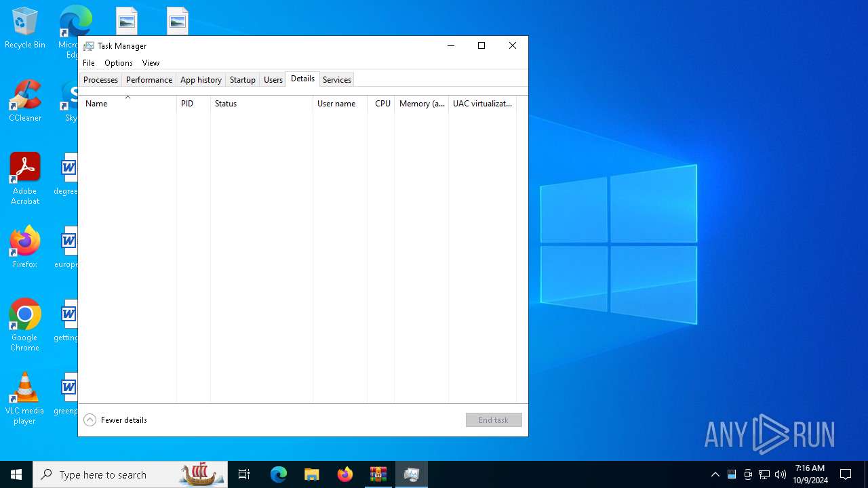Minimize the Task Manager window
The width and height of the screenshot is (868, 488).
pyautogui.click(x=451, y=46)
